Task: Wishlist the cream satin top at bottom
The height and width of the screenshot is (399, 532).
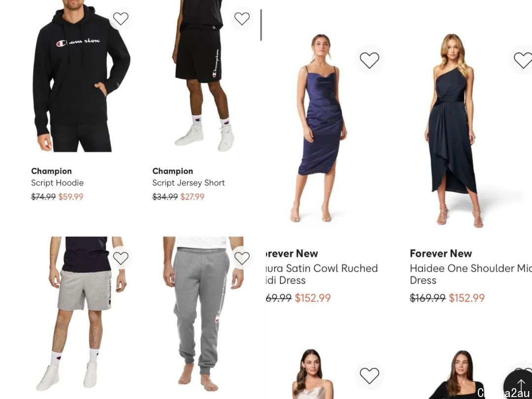Action: point(369,375)
